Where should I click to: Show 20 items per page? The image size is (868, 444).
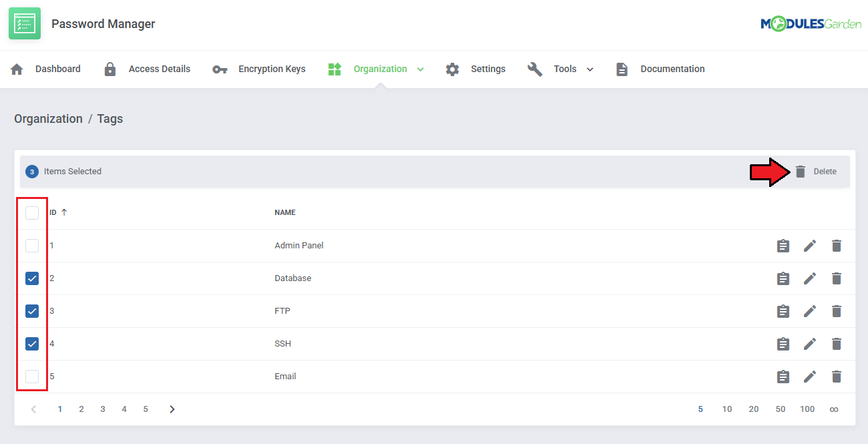click(754, 409)
